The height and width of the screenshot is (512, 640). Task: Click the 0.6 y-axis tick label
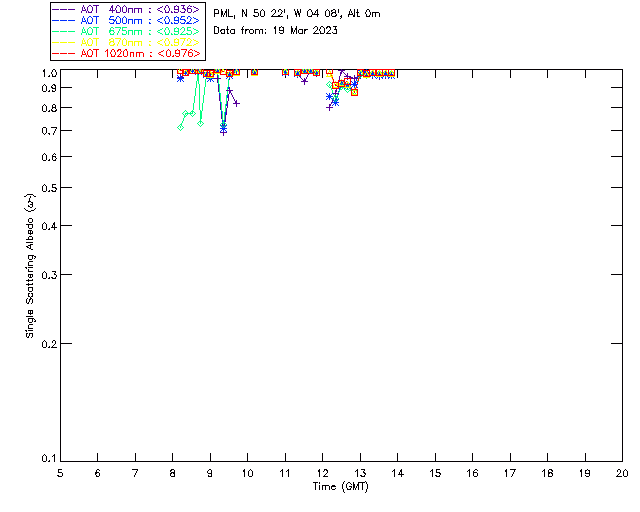49,157
